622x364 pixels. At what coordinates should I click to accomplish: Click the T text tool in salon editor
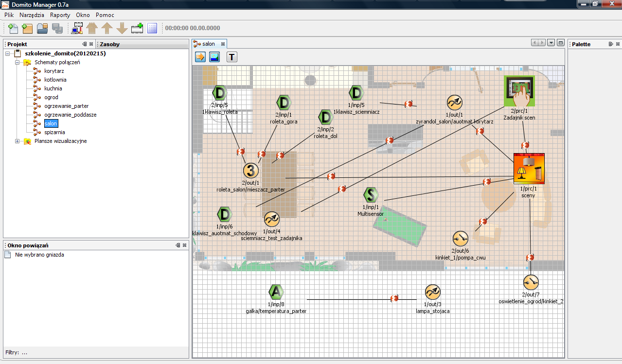232,57
